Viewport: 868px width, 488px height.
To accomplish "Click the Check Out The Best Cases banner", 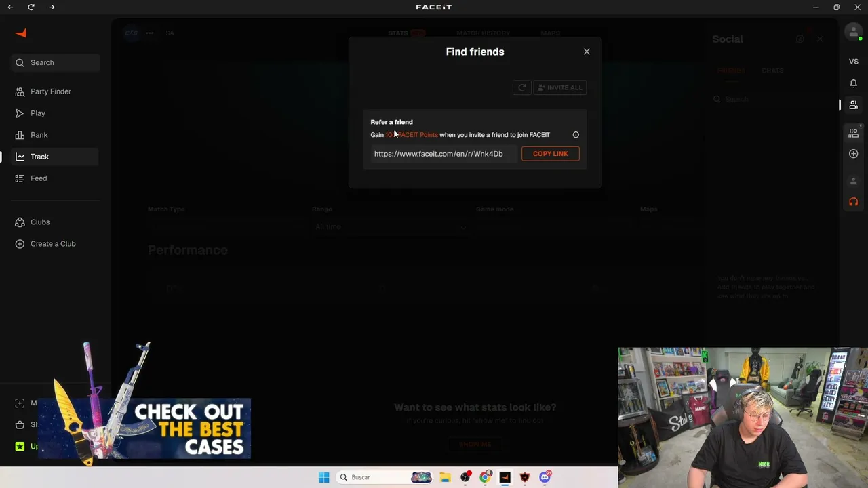I will [x=145, y=428].
